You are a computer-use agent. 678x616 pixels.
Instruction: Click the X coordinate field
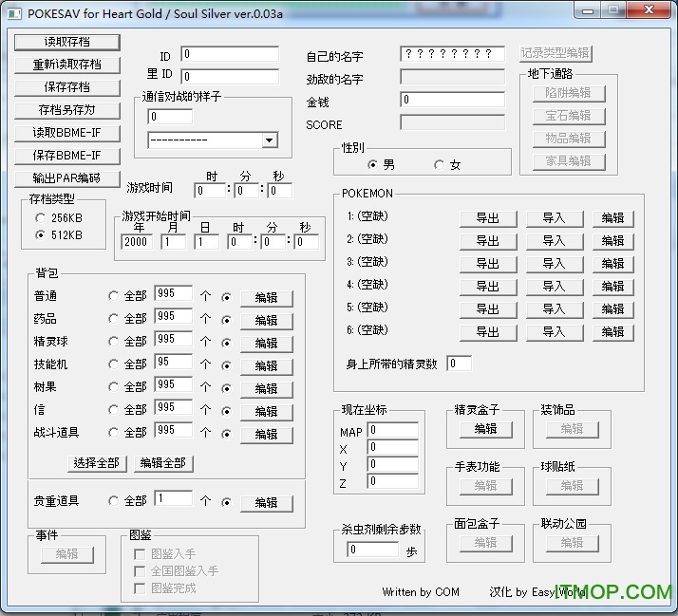[x=393, y=447]
